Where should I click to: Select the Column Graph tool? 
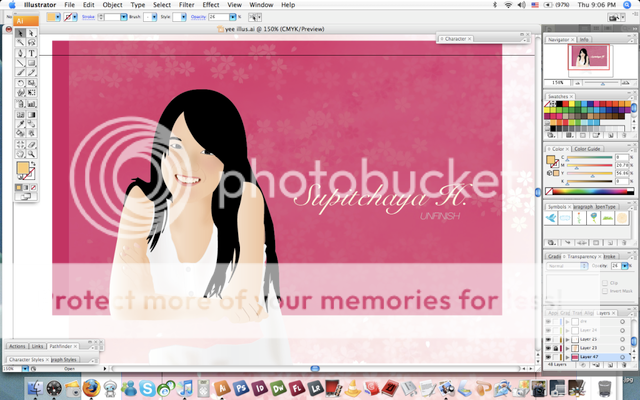(x=31, y=104)
